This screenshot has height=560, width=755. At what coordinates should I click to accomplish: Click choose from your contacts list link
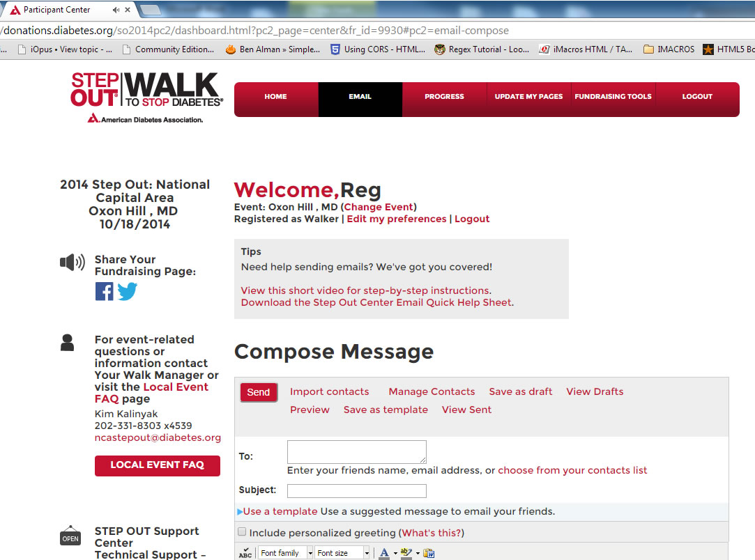point(572,470)
